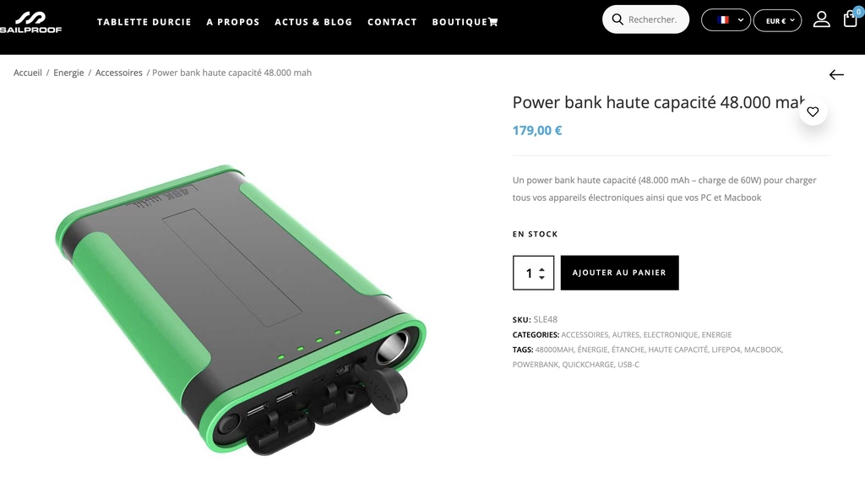Click the magnifying glass search icon

(617, 20)
